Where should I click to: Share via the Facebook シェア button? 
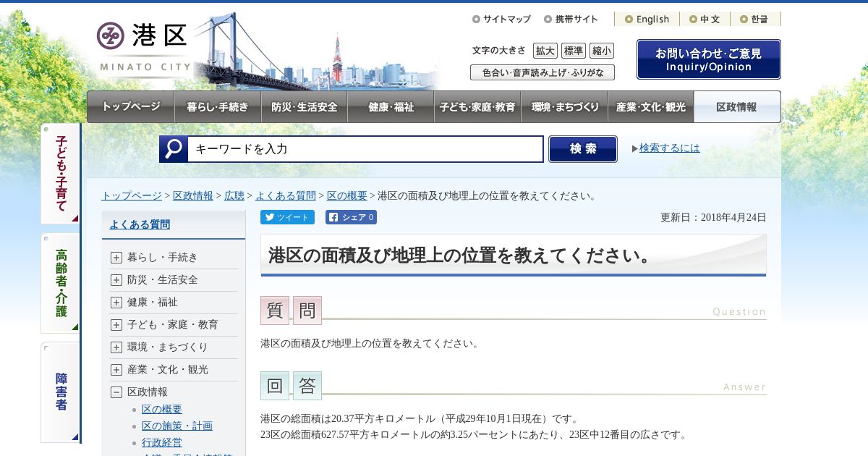[x=351, y=217]
